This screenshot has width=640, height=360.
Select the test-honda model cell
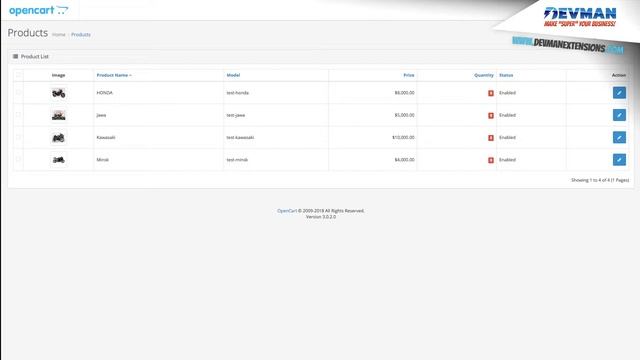tap(276, 93)
